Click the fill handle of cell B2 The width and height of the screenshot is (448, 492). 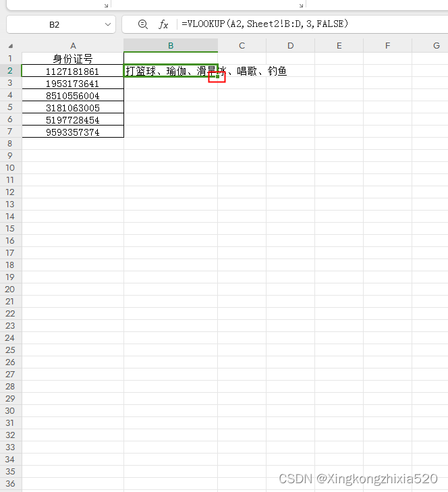coord(218,76)
